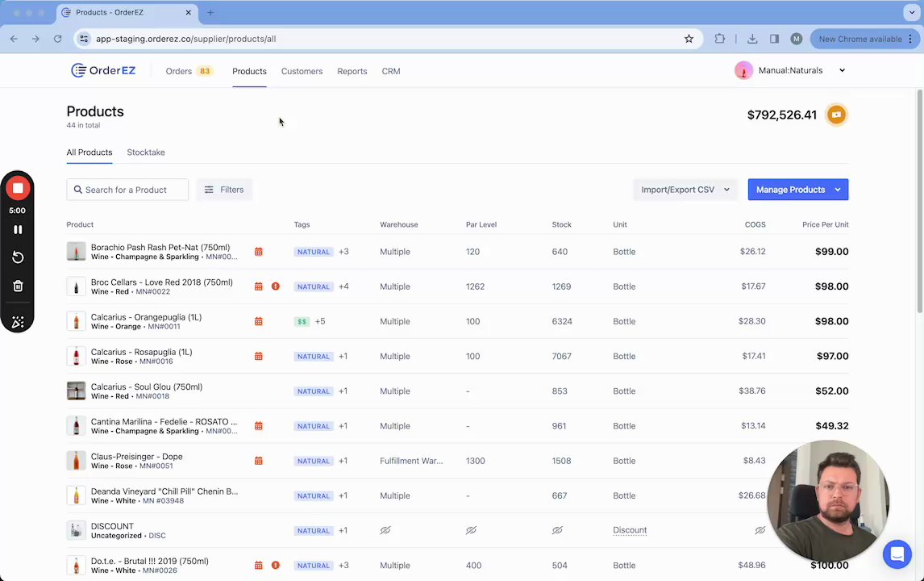Open the CRM page

391,71
